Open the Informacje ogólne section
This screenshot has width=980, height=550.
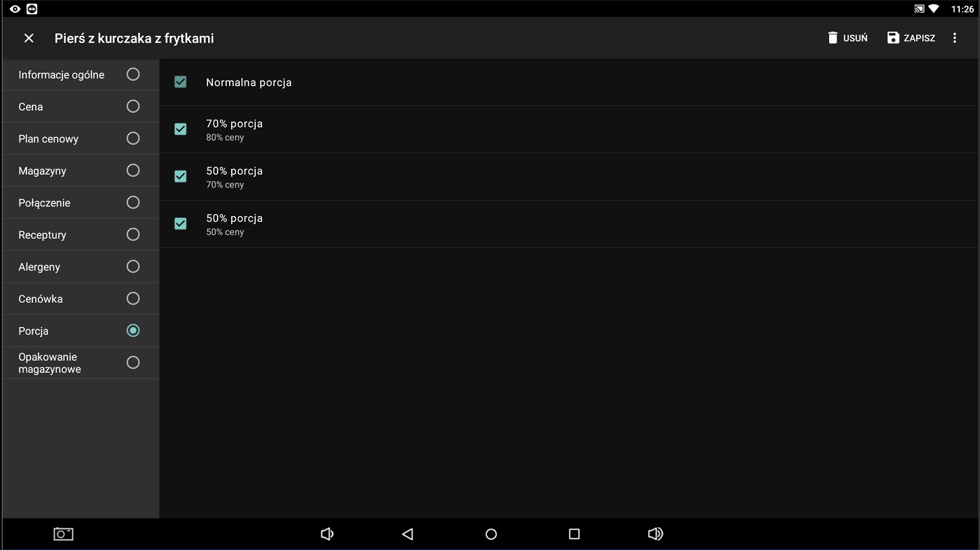point(81,74)
